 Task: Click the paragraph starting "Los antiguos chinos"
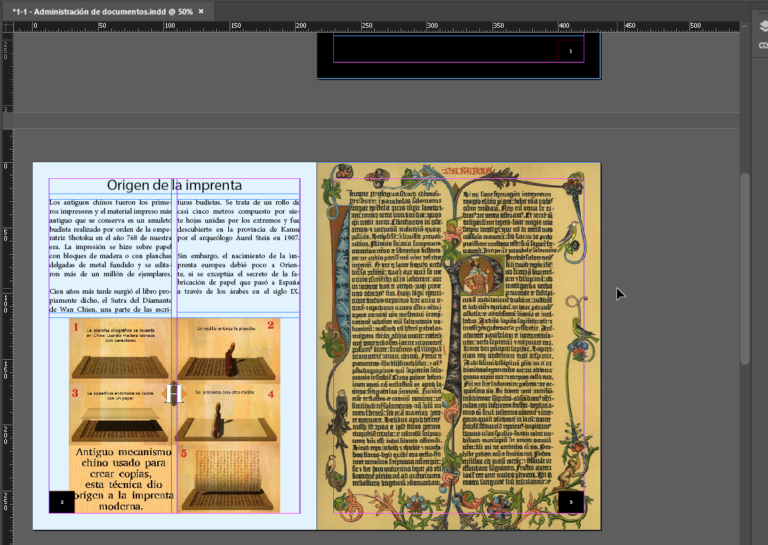click(x=110, y=238)
